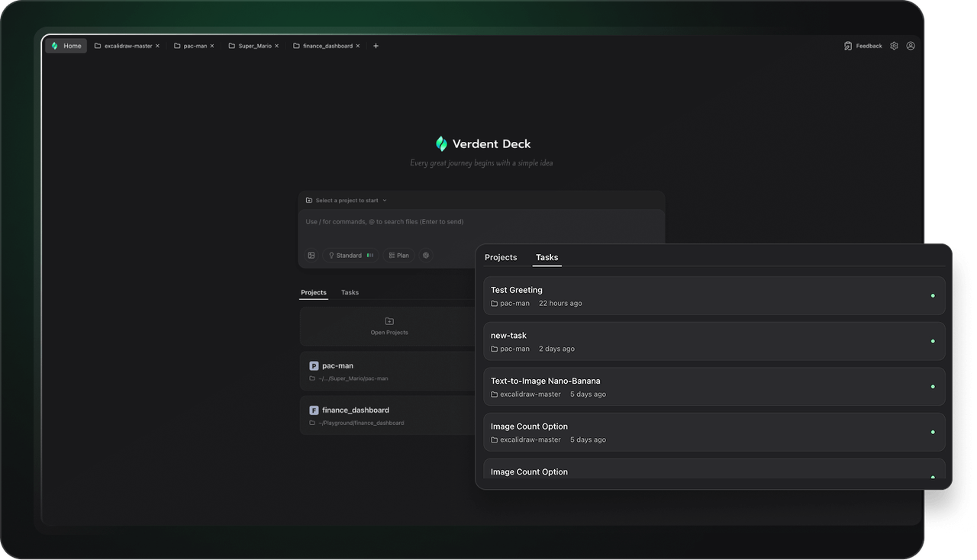Screen dimensions: 977x560
Task: Open a new tab with the plus button
Action: [x=376, y=46]
